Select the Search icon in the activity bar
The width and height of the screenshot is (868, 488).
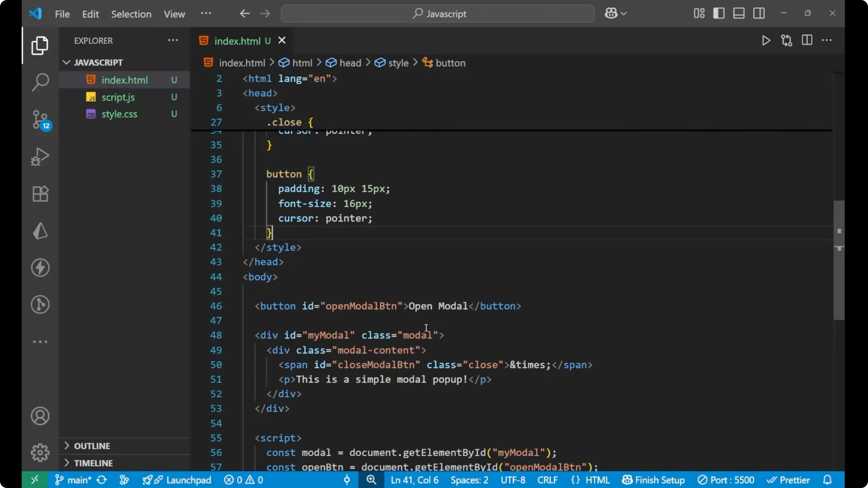40,83
